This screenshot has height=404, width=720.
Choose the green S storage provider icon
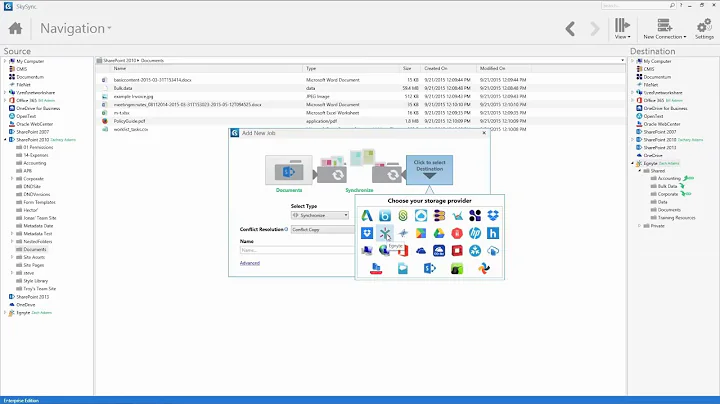click(403, 215)
